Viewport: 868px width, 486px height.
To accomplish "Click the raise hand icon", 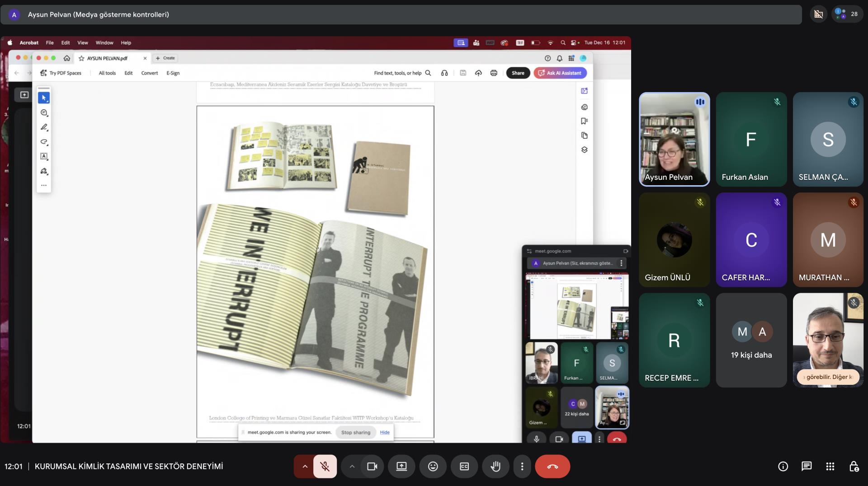I will click(495, 467).
